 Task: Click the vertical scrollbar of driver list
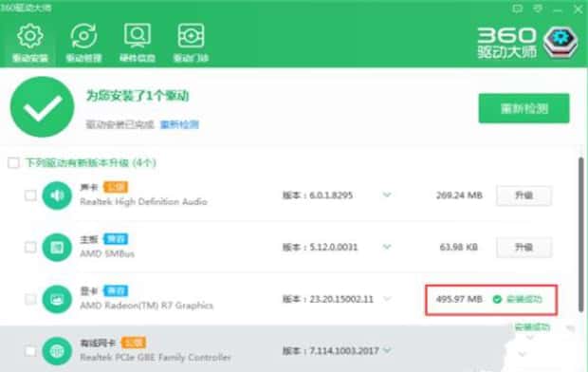[x=580, y=234]
